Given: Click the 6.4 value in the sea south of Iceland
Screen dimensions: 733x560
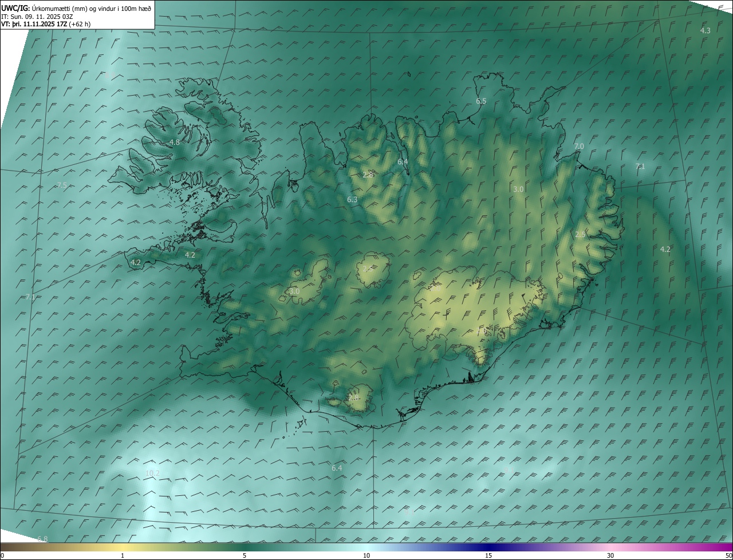Looking at the screenshot, I should pyautogui.click(x=337, y=468).
